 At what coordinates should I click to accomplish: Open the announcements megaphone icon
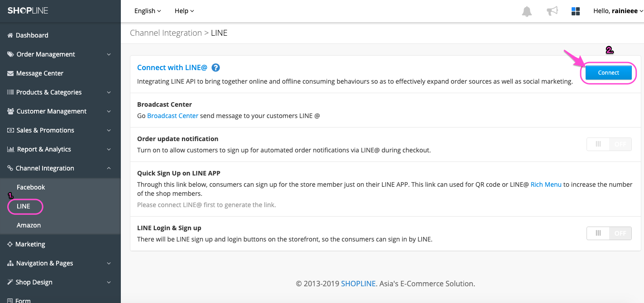(552, 11)
